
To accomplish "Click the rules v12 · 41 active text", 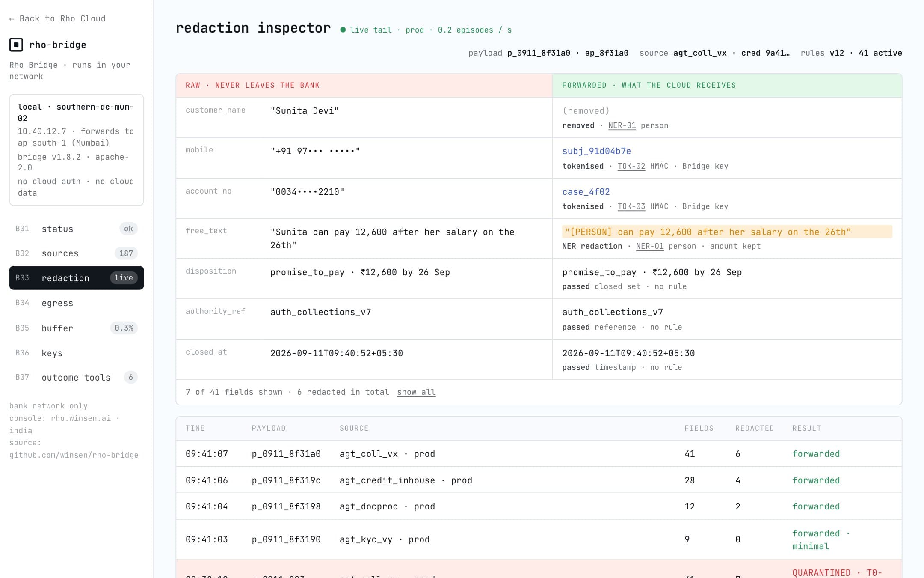I will 851,53.
